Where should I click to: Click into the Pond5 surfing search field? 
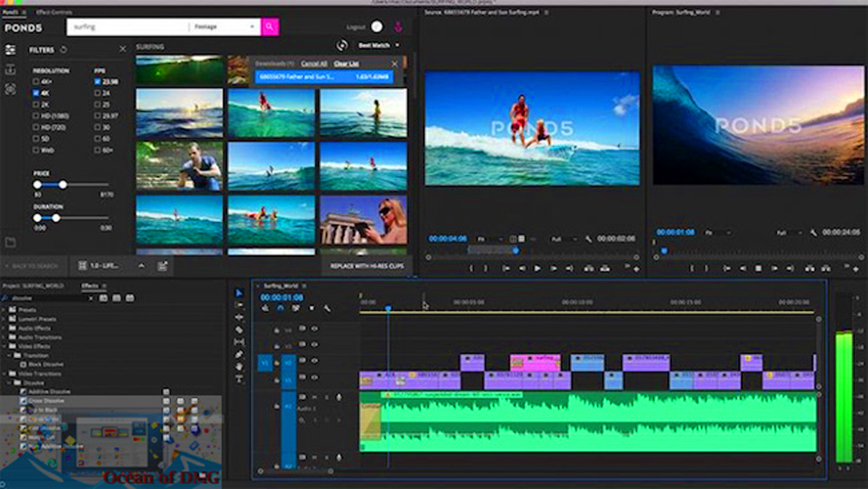(x=128, y=27)
